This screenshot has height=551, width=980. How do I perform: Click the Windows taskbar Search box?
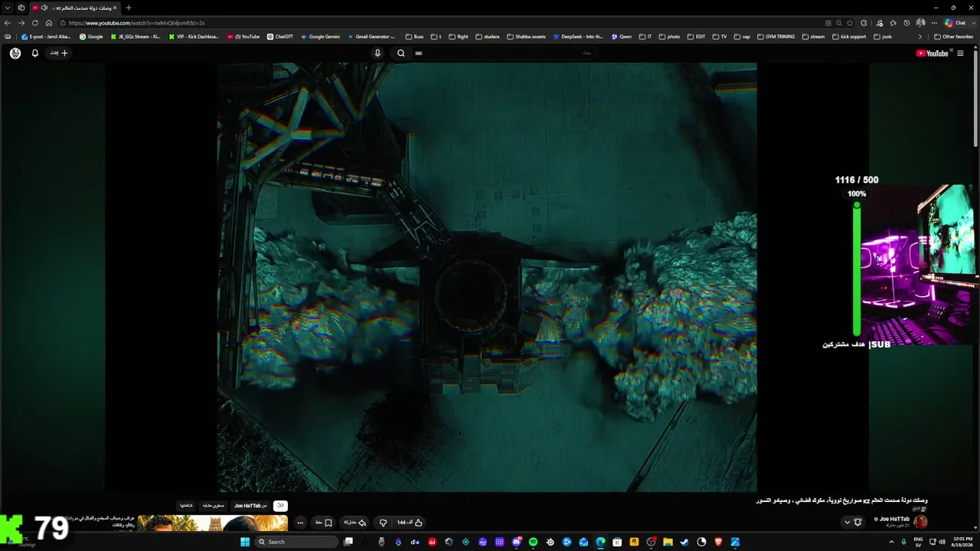pos(297,542)
